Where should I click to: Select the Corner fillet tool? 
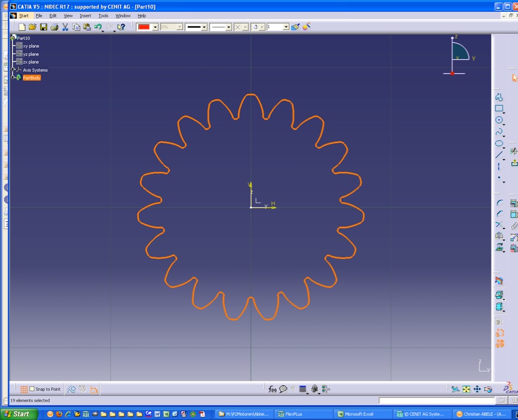(500, 203)
